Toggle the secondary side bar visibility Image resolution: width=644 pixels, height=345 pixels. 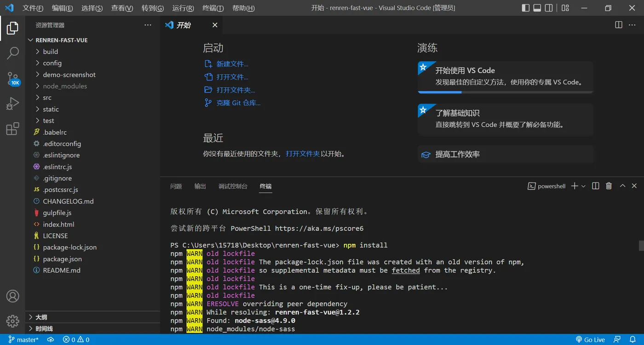(549, 8)
